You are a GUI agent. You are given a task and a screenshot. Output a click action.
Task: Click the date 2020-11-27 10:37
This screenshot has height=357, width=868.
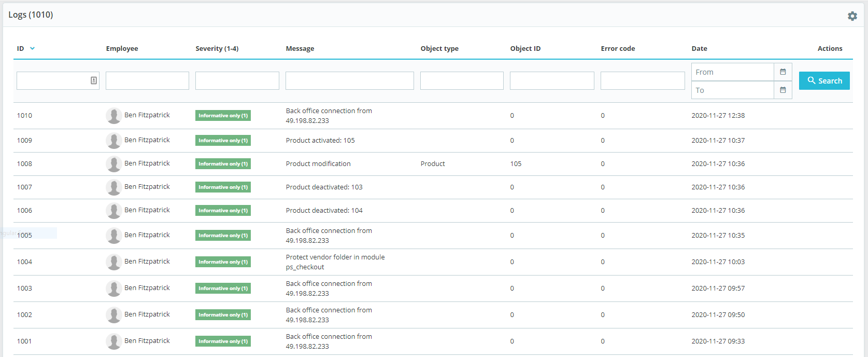click(x=718, y=141)
